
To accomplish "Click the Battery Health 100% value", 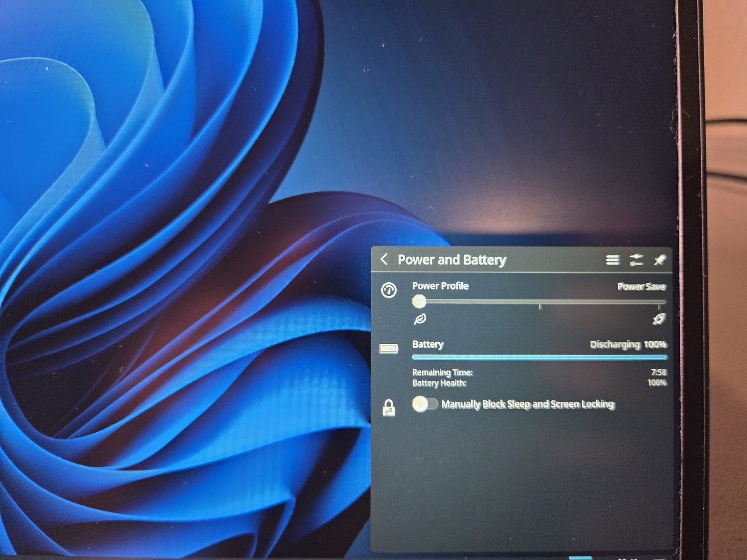I will coord(657,383).
